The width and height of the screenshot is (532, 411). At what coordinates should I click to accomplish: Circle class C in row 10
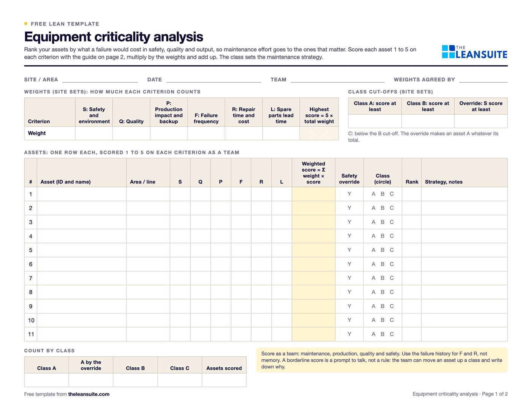point(392,320)
